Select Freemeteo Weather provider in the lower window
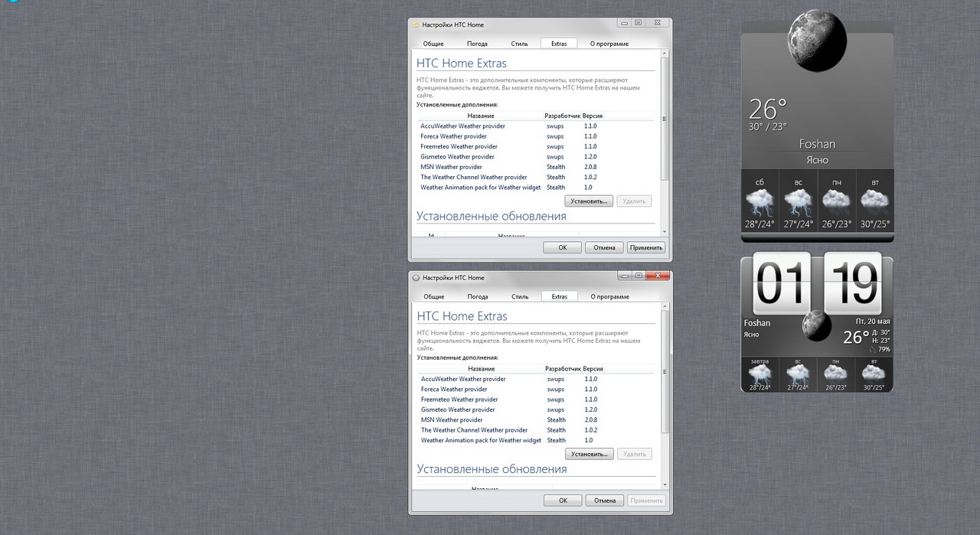 click(x=537, y=400)
